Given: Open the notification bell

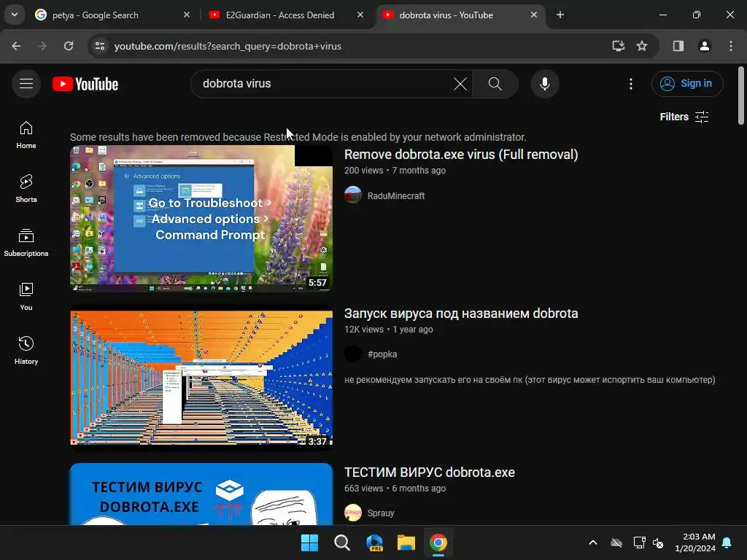Looking at the screenshot, I should click(727, 542).
